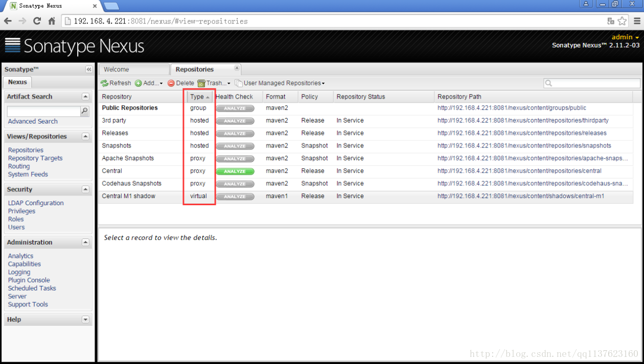Screen dimensions: 644x364
Task: Collapse the Artifact Search panel
Action: [85, 96]
